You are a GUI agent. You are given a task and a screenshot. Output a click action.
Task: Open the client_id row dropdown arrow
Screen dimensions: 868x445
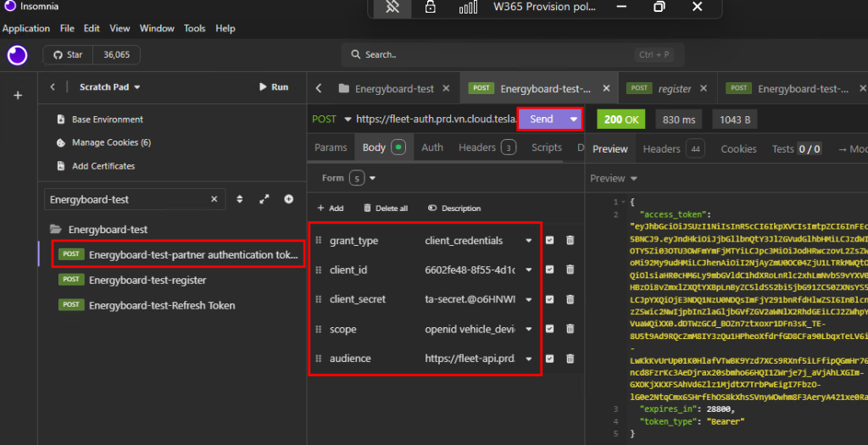529,270
